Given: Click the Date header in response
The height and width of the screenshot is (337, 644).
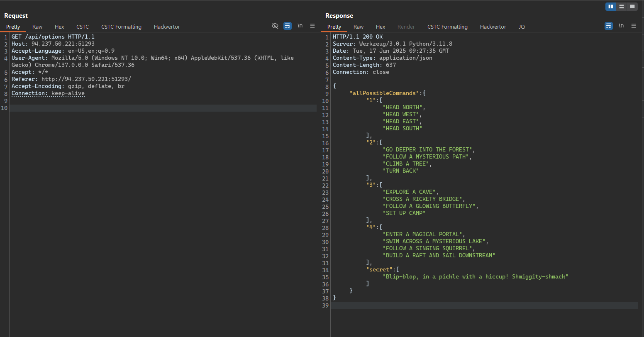Looking at the screenshot, I should tap(391, 51).
